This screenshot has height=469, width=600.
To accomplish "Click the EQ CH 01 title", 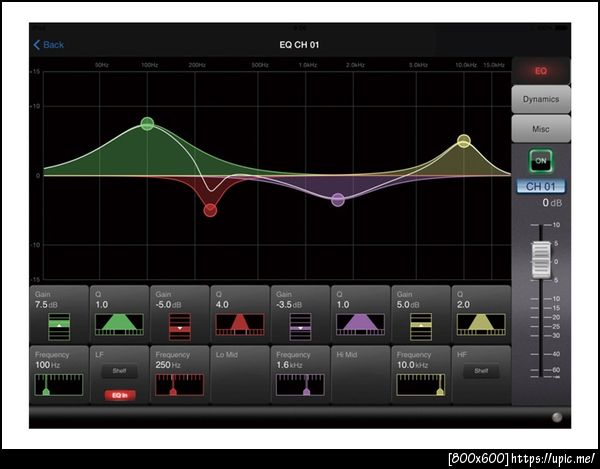I will pos(299,45).
